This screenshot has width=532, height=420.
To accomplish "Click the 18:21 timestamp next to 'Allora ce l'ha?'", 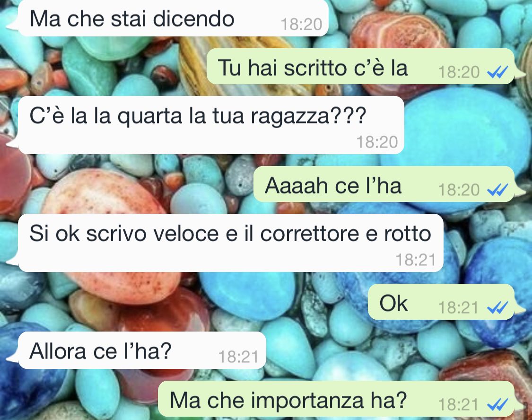I will click(x=238, y=357).
